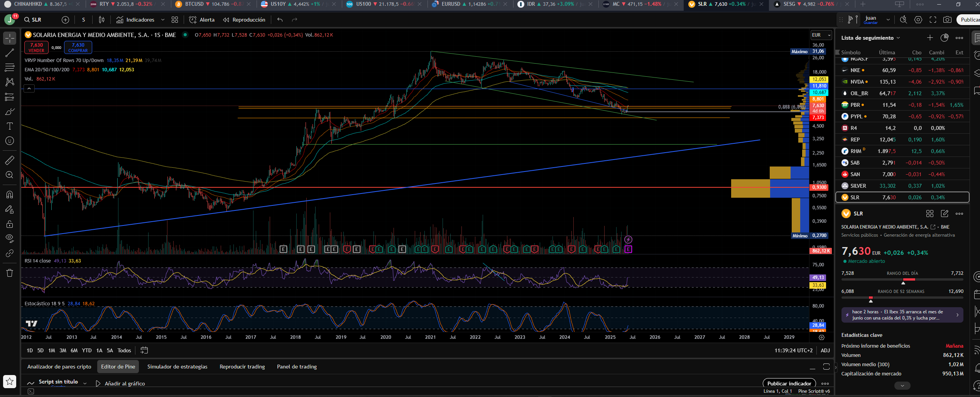The width and height of the screenshot is (980, 397).
Task: Select the text annotation tool
Action: [10, 126]
